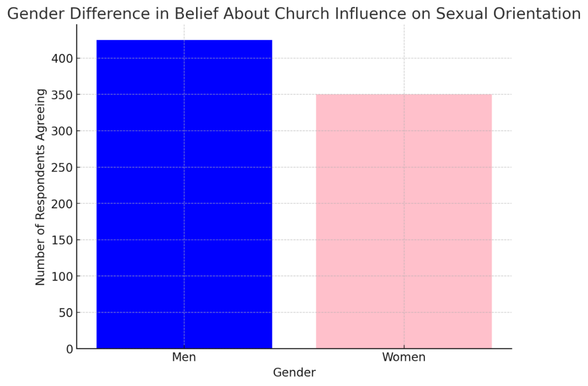Select the "Gender" x-axis title below chart

click(x=294, y=373)
